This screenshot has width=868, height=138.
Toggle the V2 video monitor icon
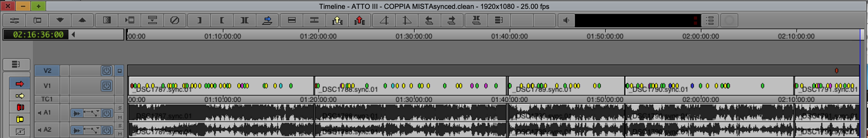[x=119, y=71]
